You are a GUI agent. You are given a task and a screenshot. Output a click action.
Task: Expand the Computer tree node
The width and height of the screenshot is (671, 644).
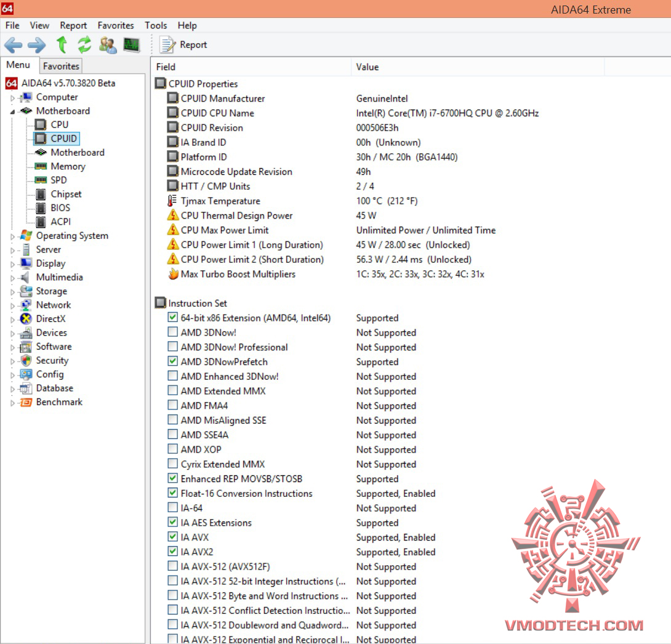12,97
